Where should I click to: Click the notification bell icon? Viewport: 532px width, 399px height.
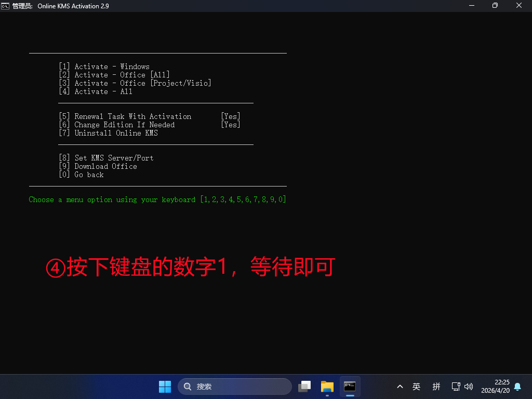click(x=517, y=387)
